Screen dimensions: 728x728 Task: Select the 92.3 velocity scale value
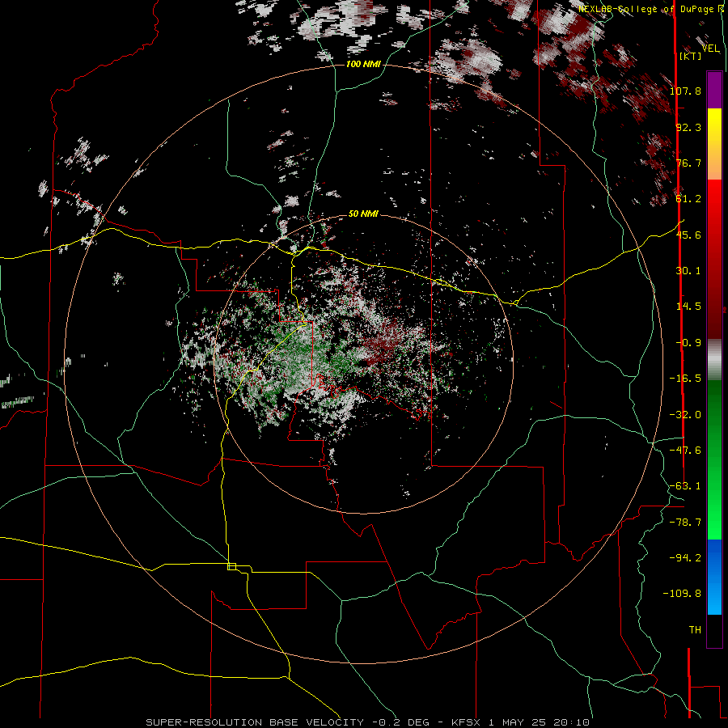pos(688,127)
